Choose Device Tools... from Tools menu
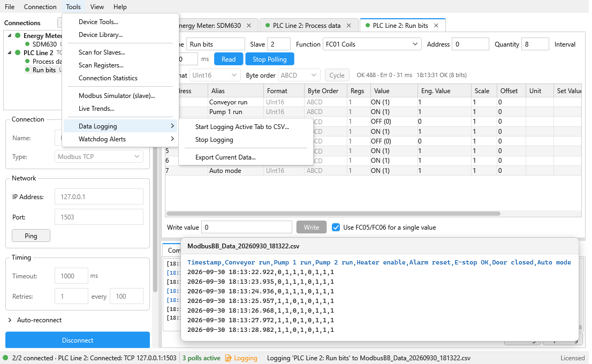 click(x=120, y=22)
